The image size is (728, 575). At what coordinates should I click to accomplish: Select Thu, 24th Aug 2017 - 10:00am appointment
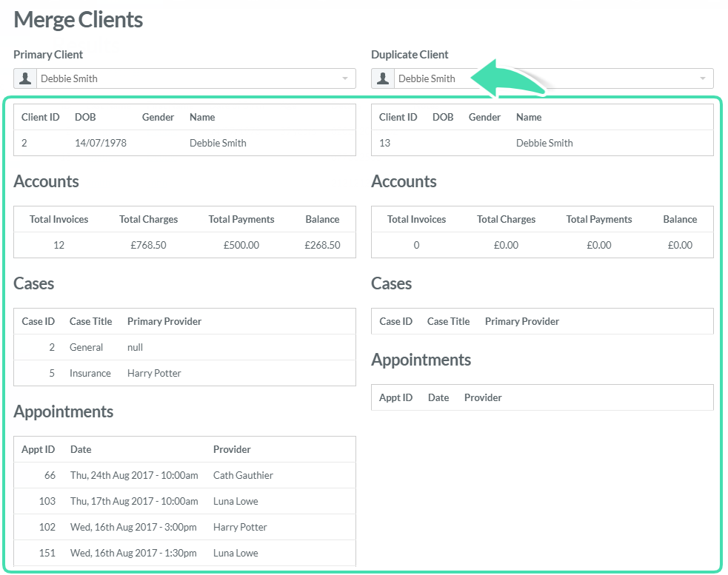[x=134, y=475]
